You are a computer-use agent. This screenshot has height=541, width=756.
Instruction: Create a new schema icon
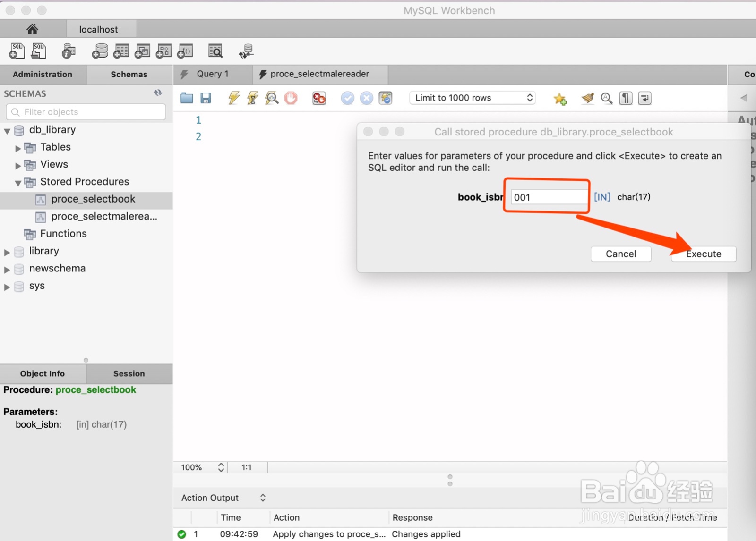[100, 51]
